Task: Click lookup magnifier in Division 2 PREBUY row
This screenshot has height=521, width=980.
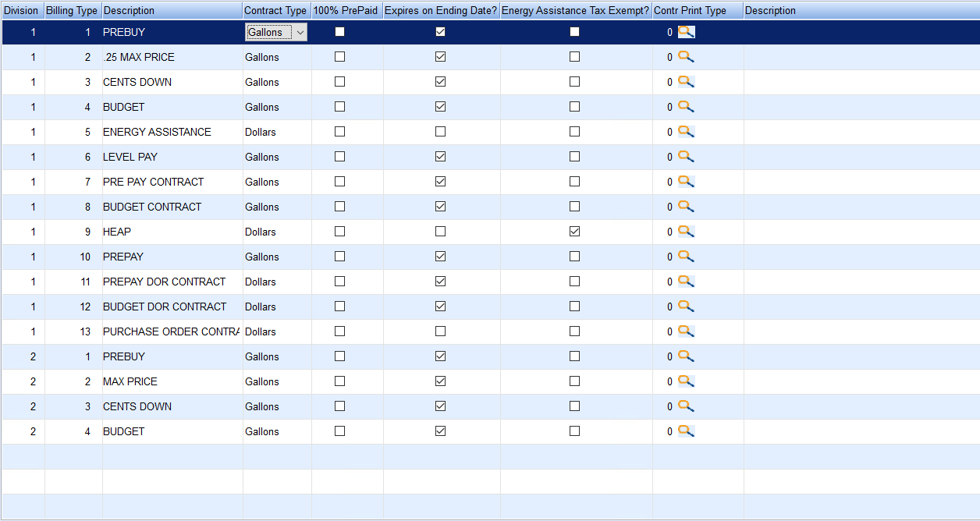Action: point(686,356)
